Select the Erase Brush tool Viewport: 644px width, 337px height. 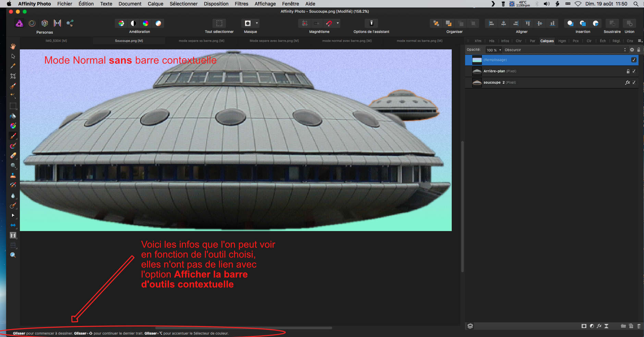coord(13,156)
